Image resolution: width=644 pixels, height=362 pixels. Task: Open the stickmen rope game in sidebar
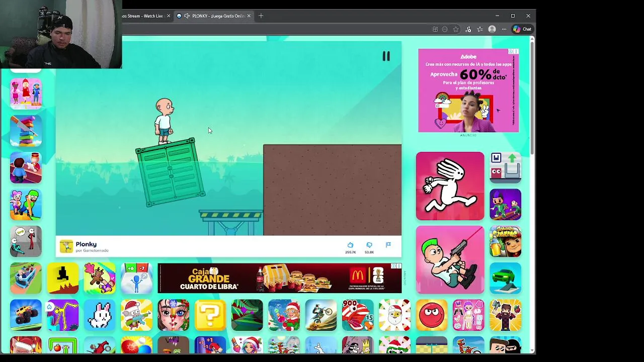point(26,241)
